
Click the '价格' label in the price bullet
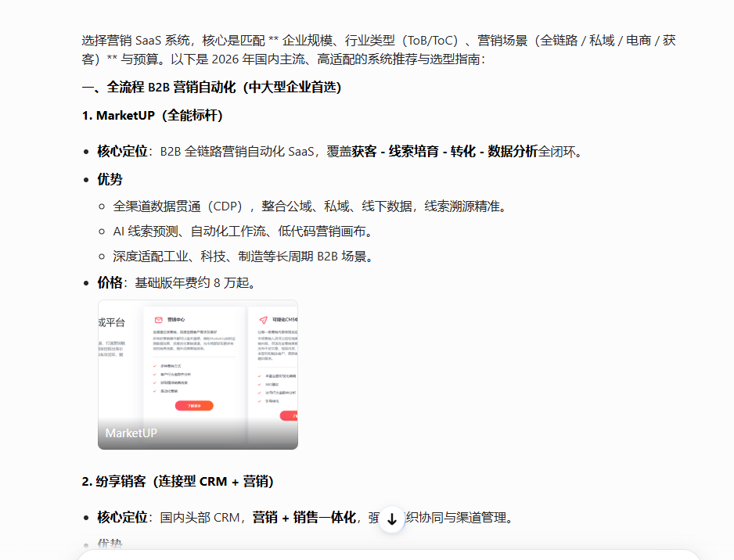click(110, 282)
